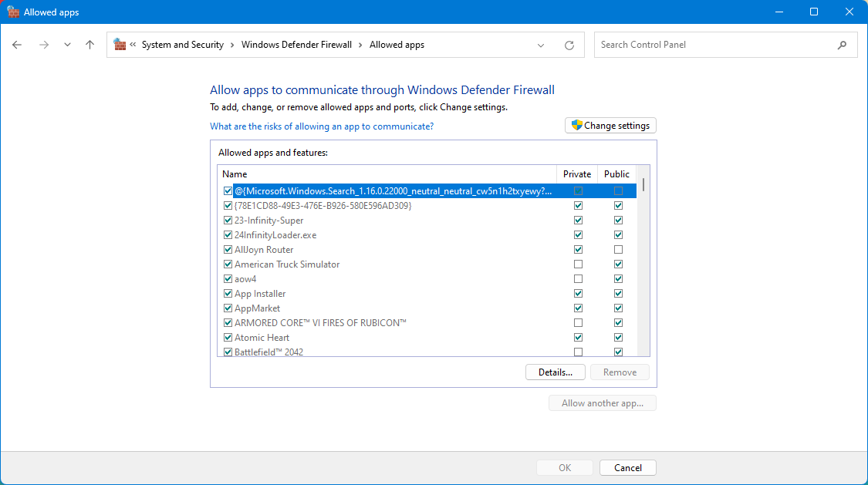Toggle the 23-Infinity-Super name checkbox
868x485 pixels.
228,220
